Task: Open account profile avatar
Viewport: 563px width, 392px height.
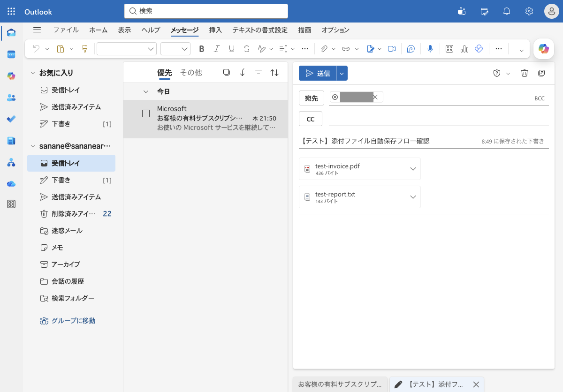Action: 551,12
